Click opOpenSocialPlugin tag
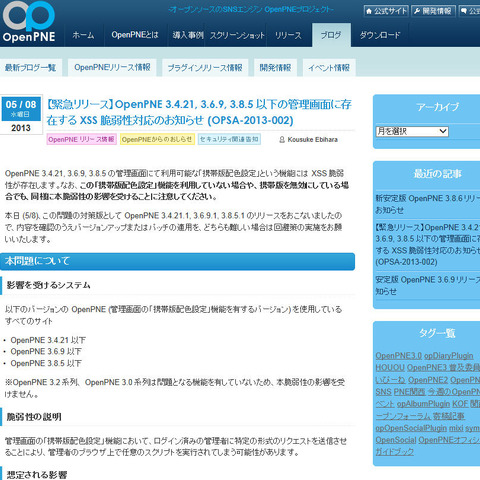The image size is (480, 480). pyautogui.click(x=411, y=428)
